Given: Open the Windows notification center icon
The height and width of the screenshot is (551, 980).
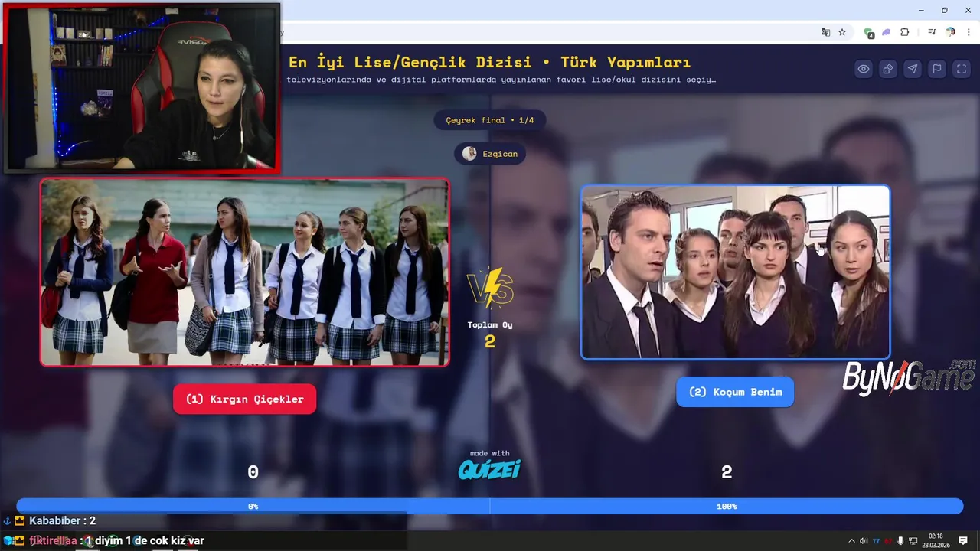Looking at the screenshot, I should 963,541.
